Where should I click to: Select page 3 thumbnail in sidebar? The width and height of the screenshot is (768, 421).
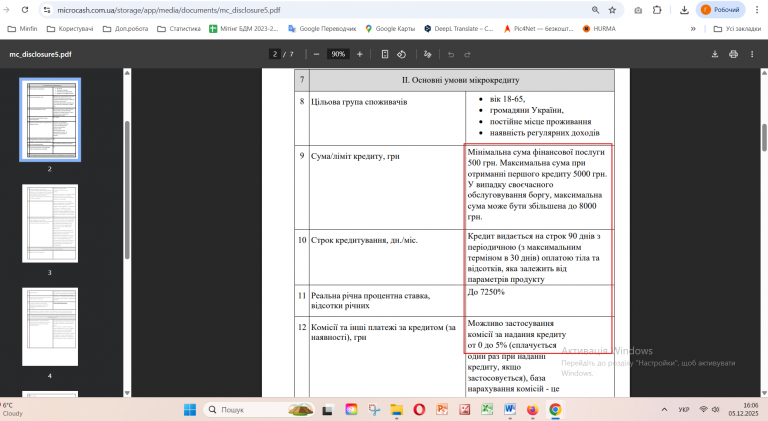point(50,223)
